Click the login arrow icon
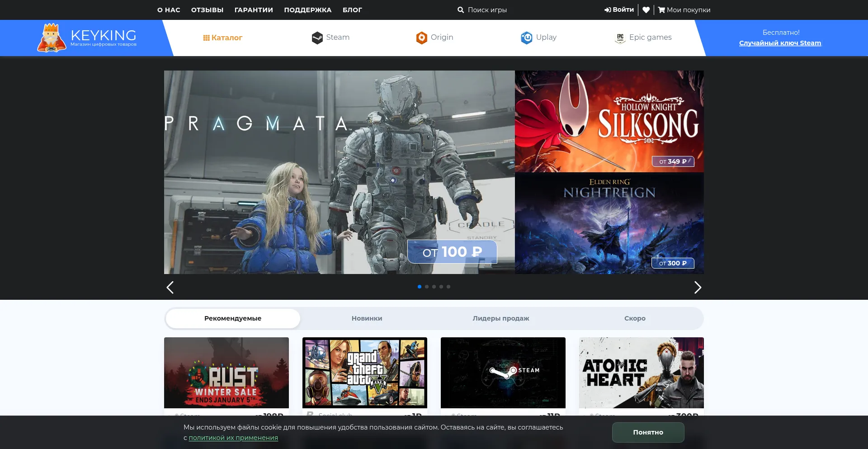868x449 pixels. coord(608,10)
